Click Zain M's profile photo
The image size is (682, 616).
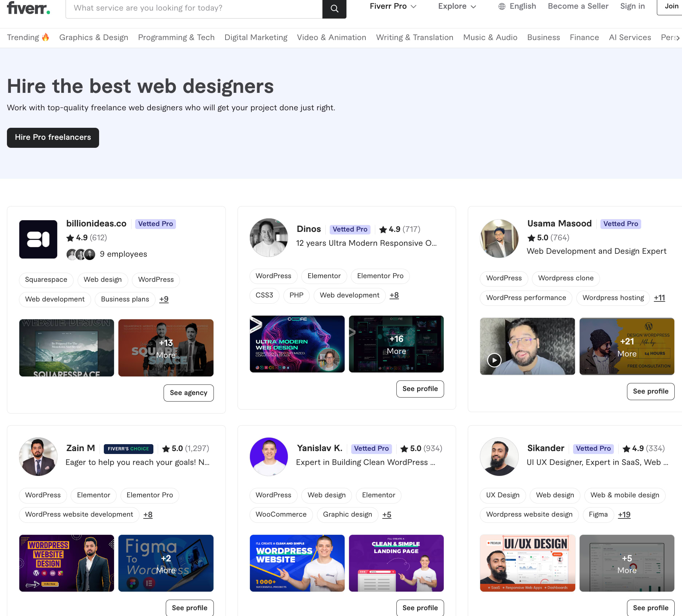pos(38,457)
